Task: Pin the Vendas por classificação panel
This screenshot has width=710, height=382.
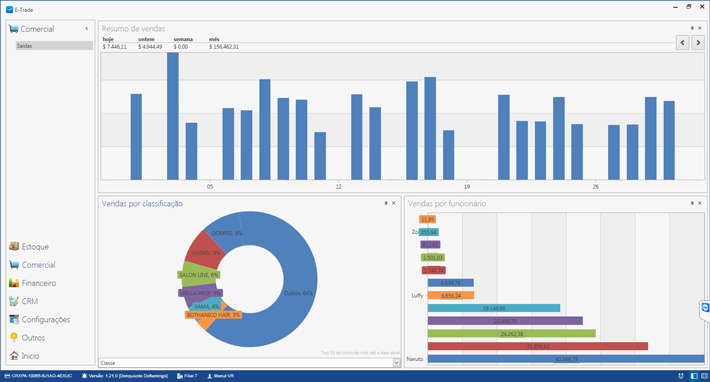Action: pos(386,203)
